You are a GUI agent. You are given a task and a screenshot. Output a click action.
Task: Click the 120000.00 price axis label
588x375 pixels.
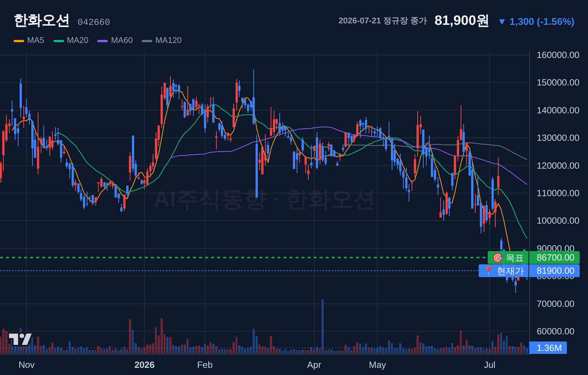point(558,166)
